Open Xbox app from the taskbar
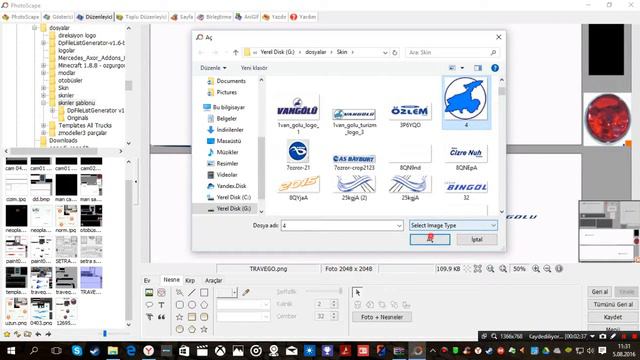The image size is (640, 360). tap(220, 351)
